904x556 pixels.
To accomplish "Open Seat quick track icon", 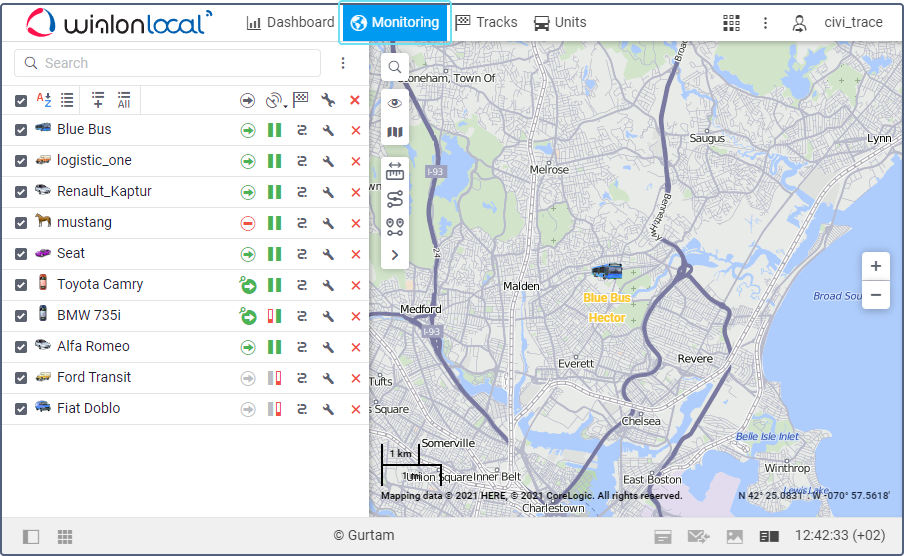I will [302, 254].
